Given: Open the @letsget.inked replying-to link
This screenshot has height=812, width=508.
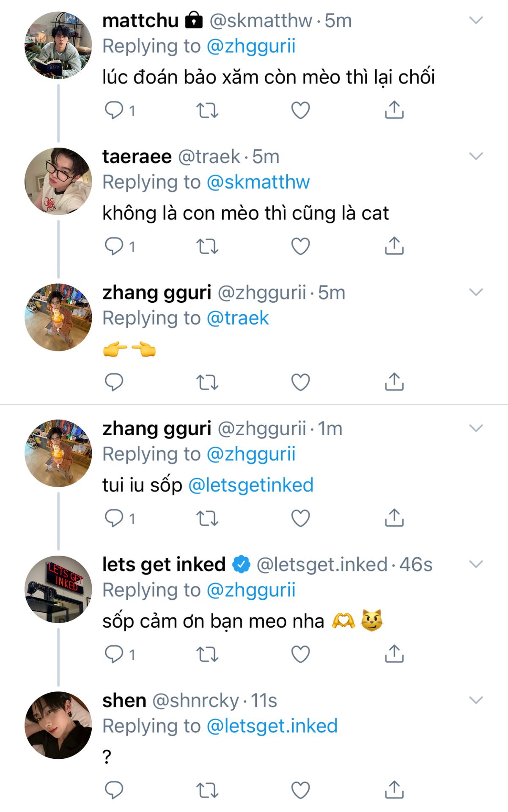Looking at the screenshot, I should [x=272, y=726].
